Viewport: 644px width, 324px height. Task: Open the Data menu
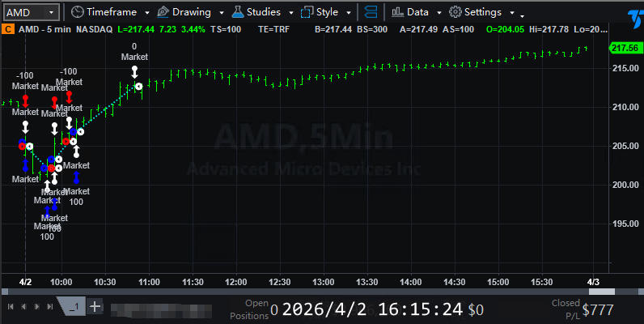tap(417, 12)
